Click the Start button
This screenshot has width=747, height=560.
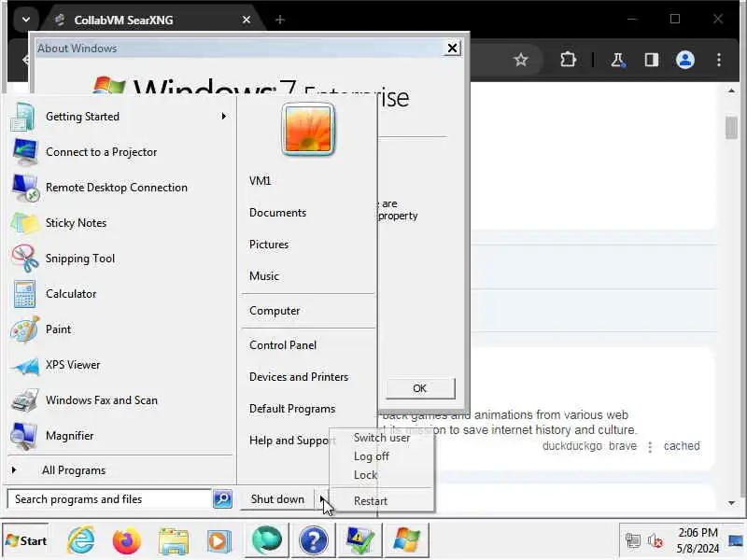pyautogui.click(x=26, y=541)
